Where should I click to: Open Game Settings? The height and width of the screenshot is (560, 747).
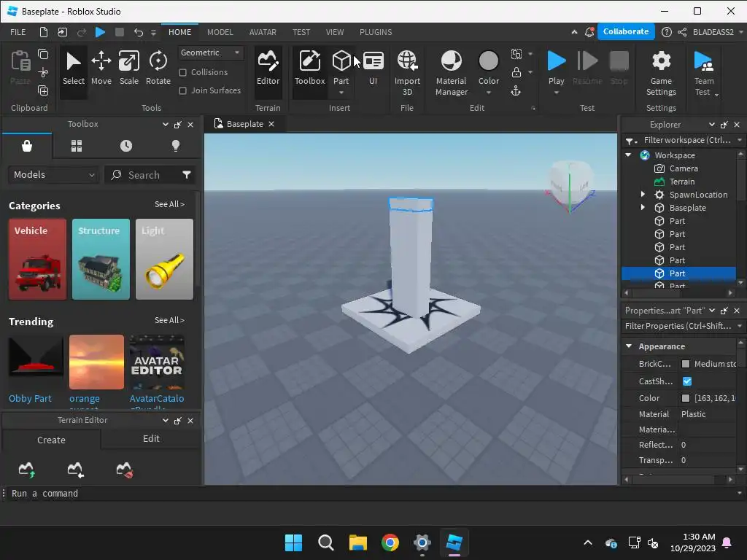pos(661,72)
